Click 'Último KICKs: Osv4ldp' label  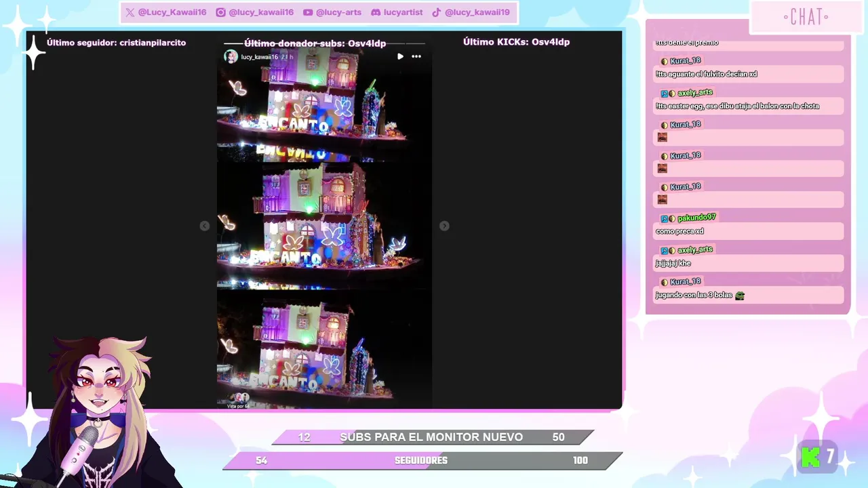tap(516, 41)
